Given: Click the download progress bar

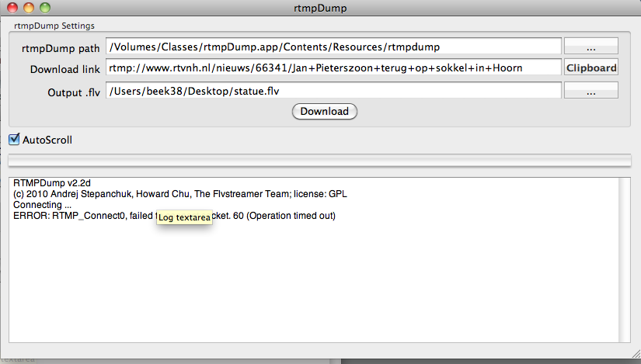Looking at the screenshot, I should [319, 161].
